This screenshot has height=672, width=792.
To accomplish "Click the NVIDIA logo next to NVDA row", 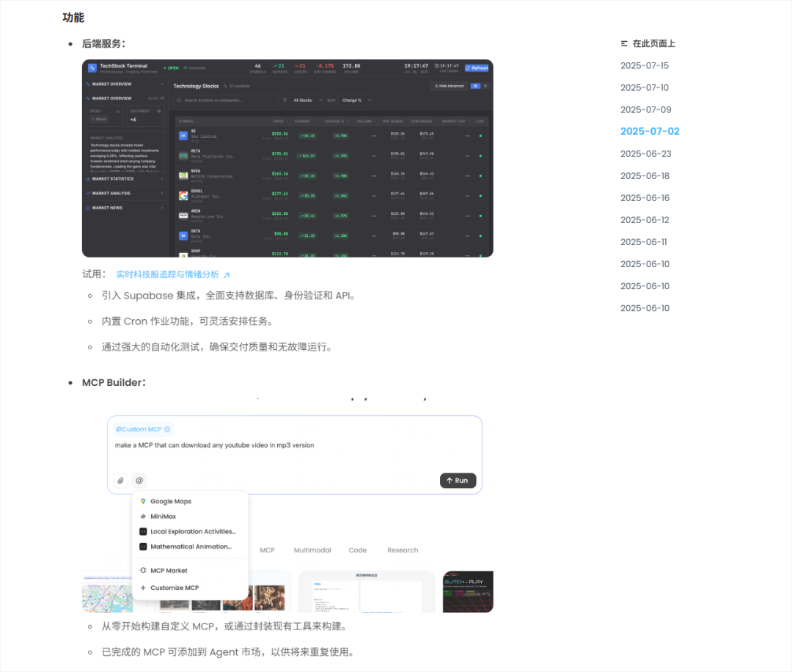I will 183,176.
